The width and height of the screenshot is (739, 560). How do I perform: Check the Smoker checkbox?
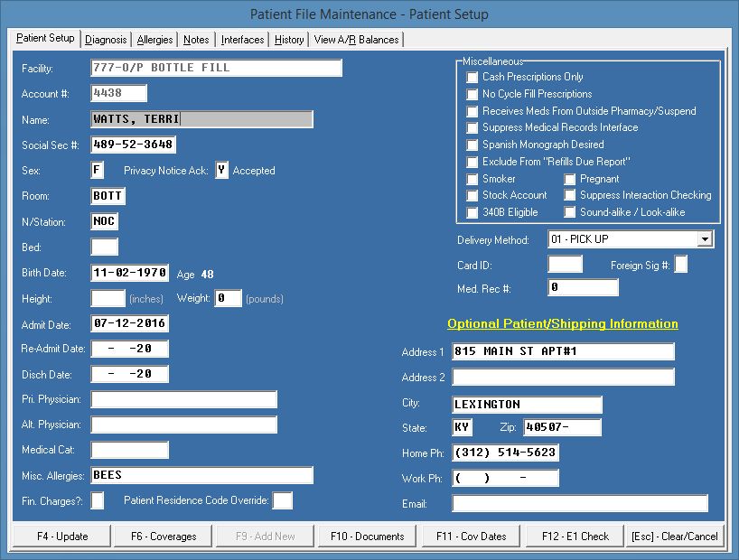[x=472, y=179]
